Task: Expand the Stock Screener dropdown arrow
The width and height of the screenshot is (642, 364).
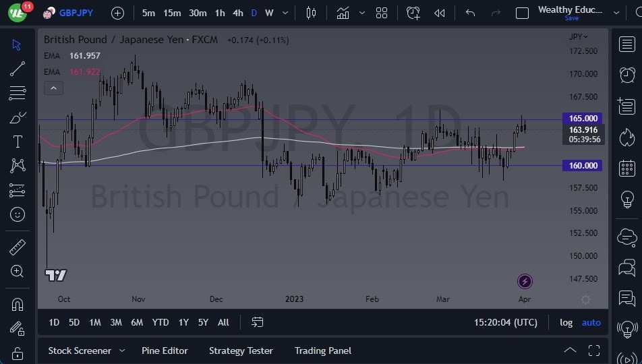Action: tap(122, 351)
